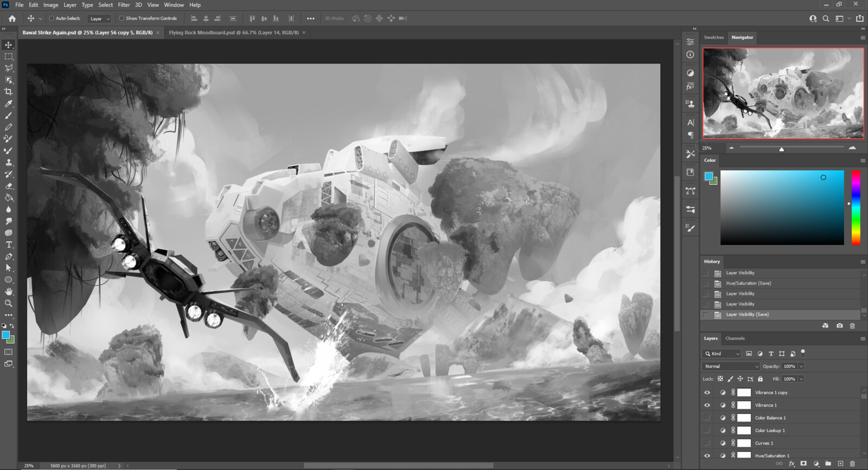The width and height of the screenshot is (868, 470).
Task: Select the Hand tool
Action: pos(9,292)
